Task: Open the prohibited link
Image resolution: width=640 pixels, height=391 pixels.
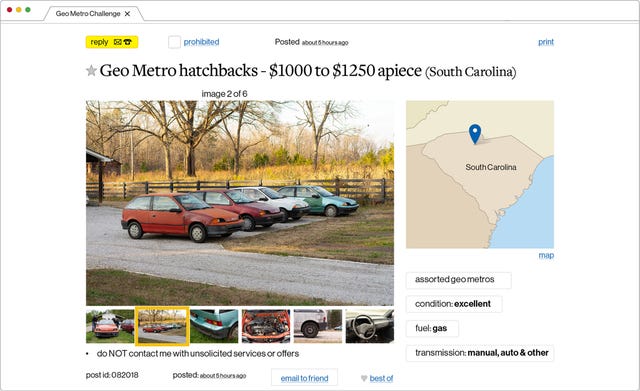Action: (201, 42)
